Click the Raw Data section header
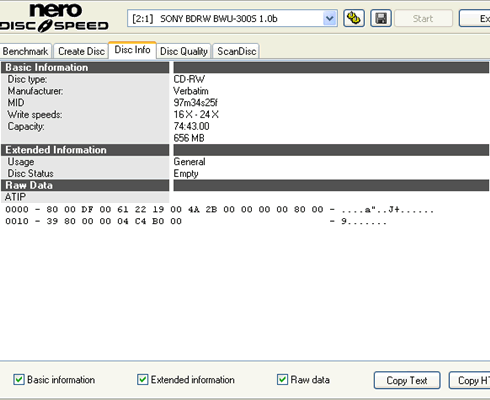 85,185
